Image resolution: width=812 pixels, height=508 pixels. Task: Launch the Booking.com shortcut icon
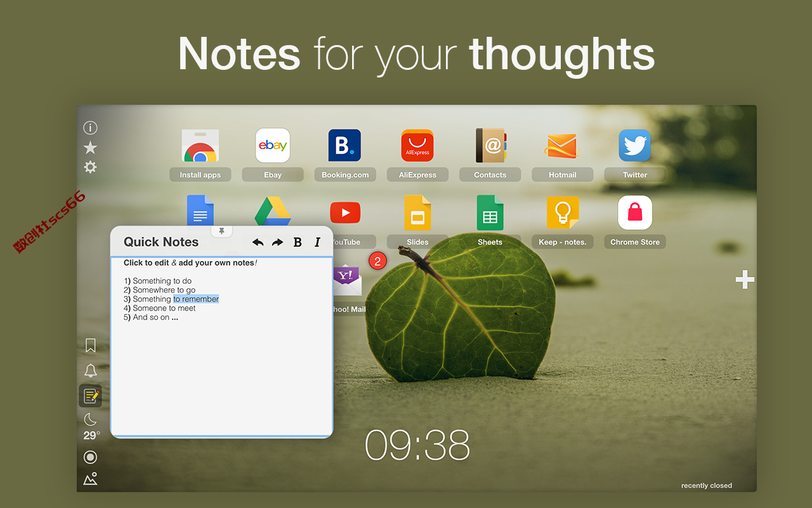(344, 145)
